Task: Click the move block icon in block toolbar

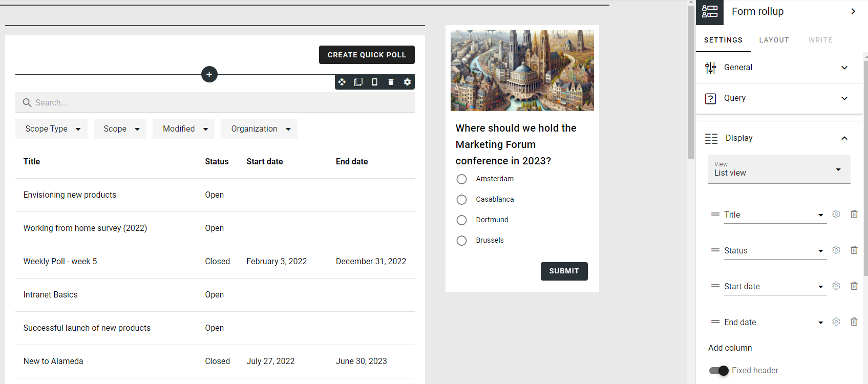Action: click(x=342, y=82)
